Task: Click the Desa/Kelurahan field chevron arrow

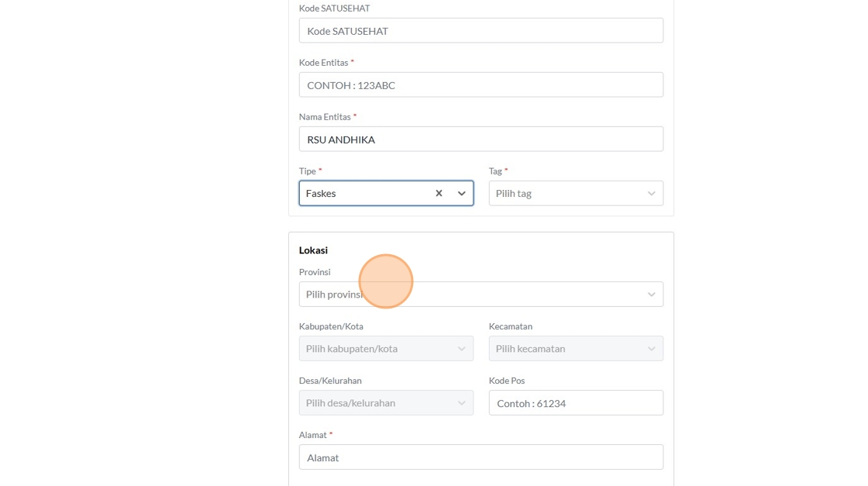Action: (x=462, y=403)
